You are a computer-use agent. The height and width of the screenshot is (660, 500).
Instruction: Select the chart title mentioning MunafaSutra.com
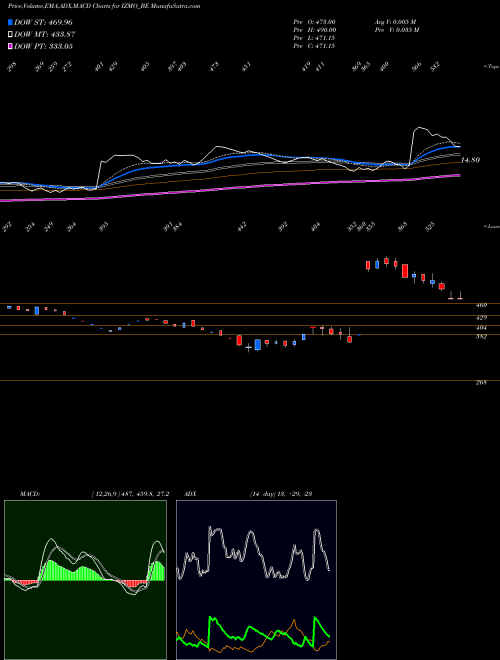[104, 6]
